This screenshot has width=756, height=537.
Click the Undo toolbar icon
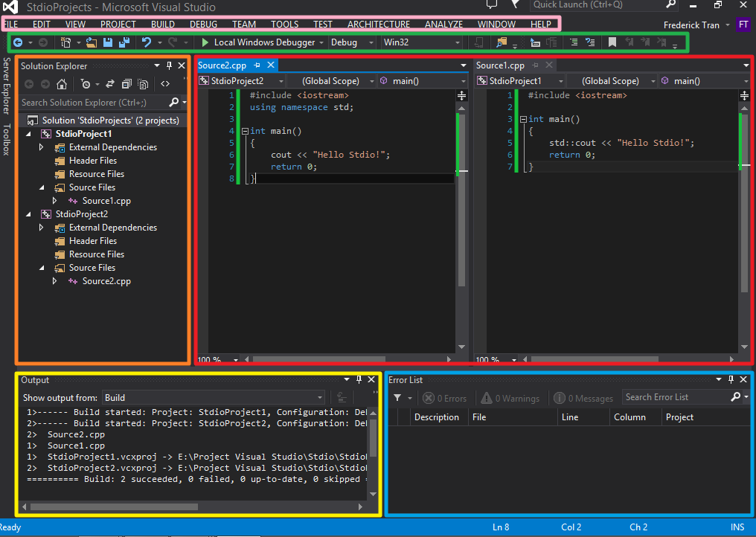click(147, 42)
